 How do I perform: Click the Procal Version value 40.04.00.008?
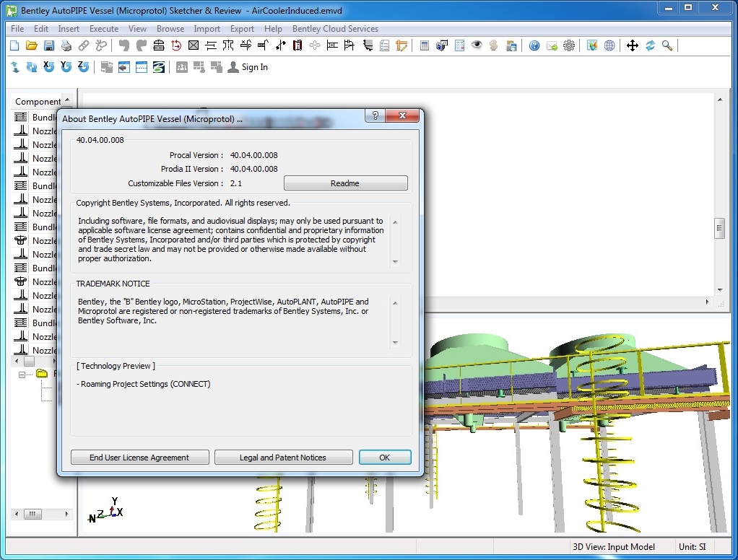pos(253,155)
